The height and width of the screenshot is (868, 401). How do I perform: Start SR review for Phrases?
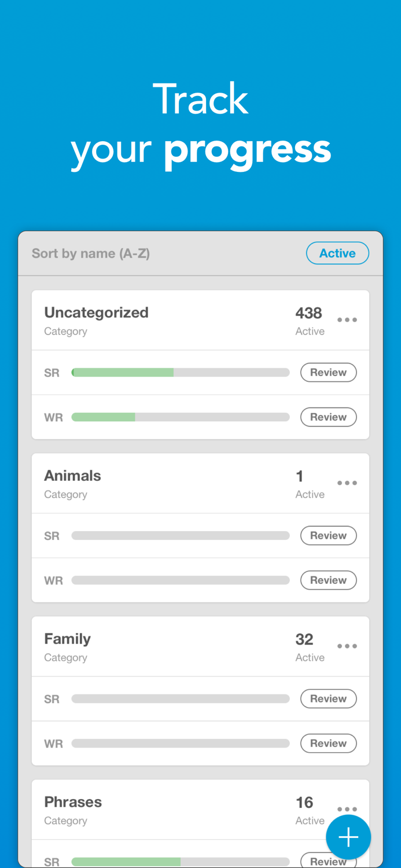pyautogui.click(x=328, y=860)
